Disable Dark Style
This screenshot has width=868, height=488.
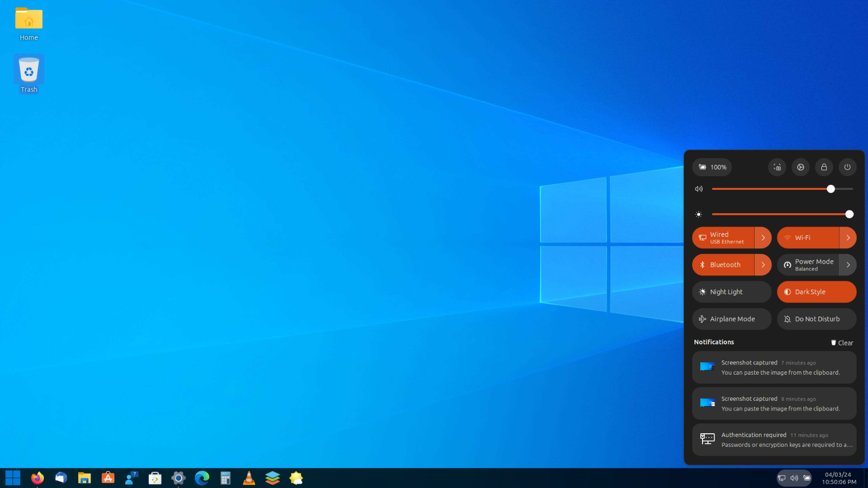pyautogui.click(x=817, y=292)
